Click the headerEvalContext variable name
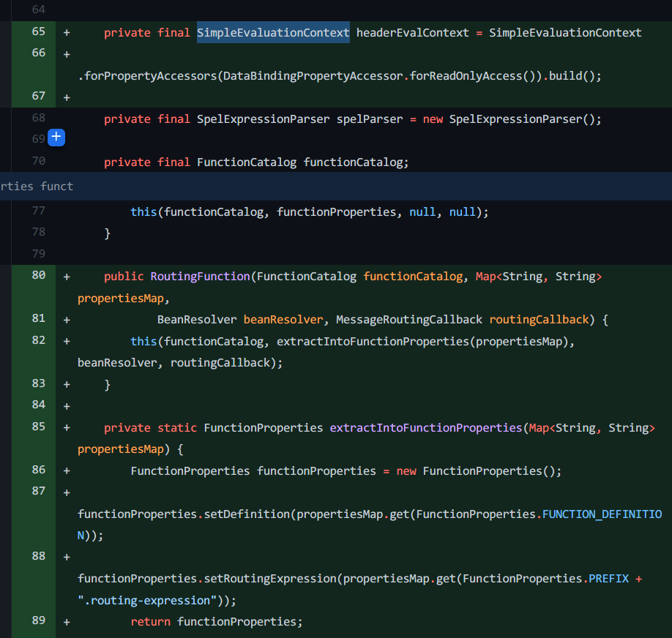The image size is (672, 638). pyautogui.click(x=413, y=33)
